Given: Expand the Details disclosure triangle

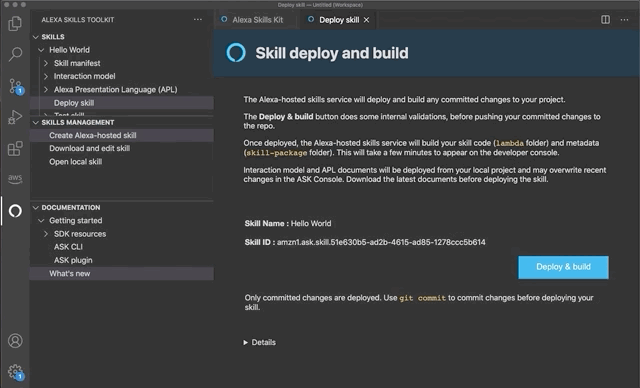Looking at the screenshot, I should point(246,342).
